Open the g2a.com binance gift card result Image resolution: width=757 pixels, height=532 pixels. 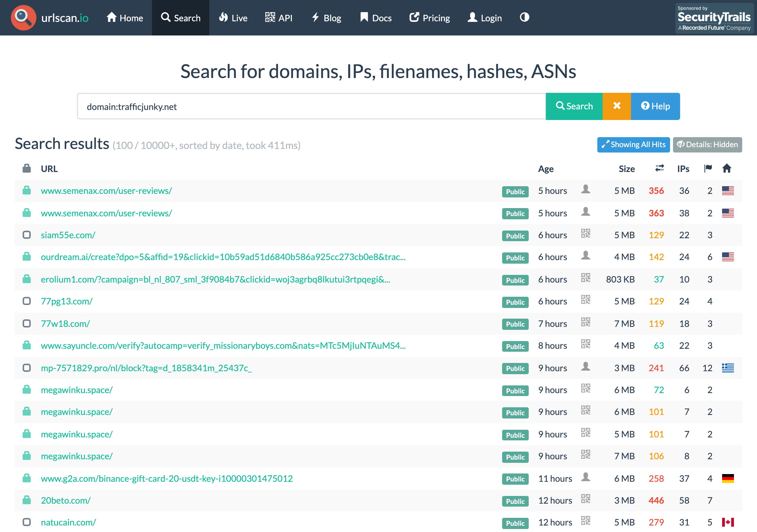click(166, 479)
